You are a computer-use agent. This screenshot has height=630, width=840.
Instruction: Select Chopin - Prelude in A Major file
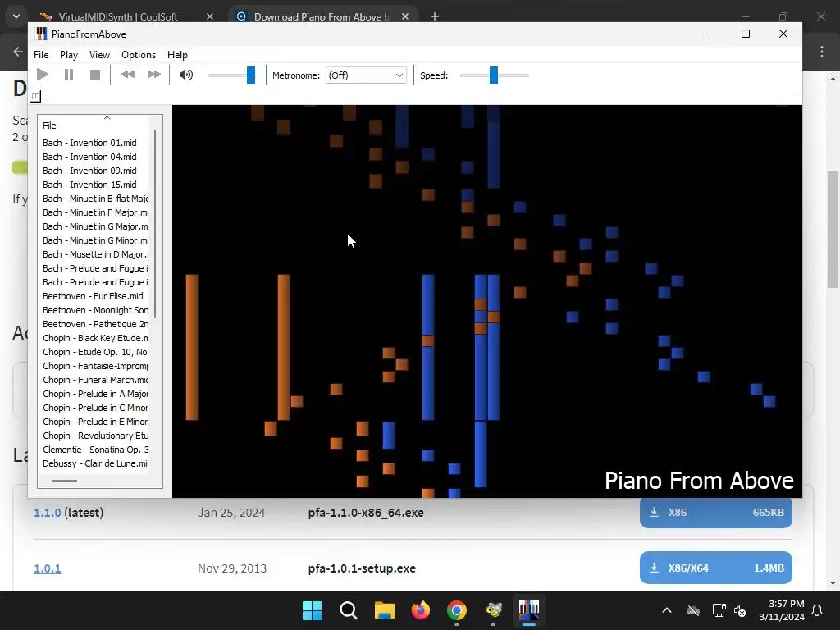pos(95,393)
